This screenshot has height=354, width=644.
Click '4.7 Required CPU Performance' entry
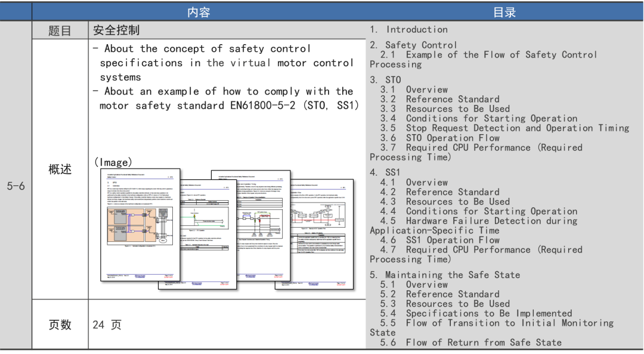[x=481, y=250]
